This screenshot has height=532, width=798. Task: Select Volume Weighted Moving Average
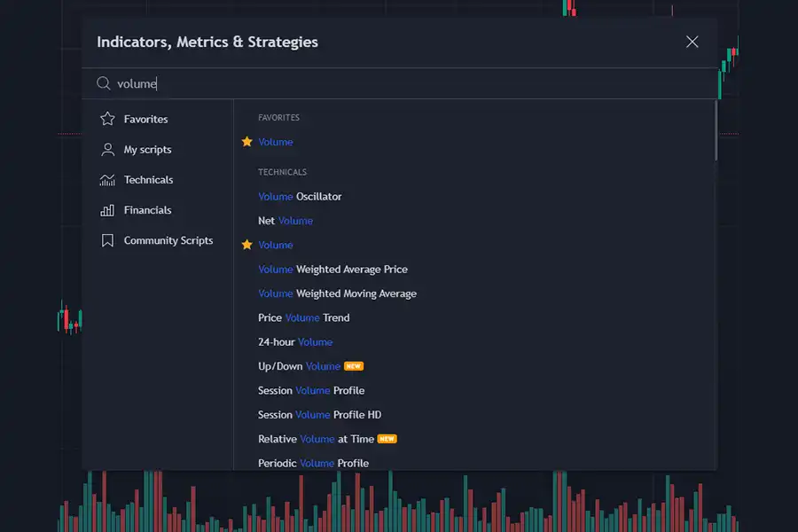338,293
